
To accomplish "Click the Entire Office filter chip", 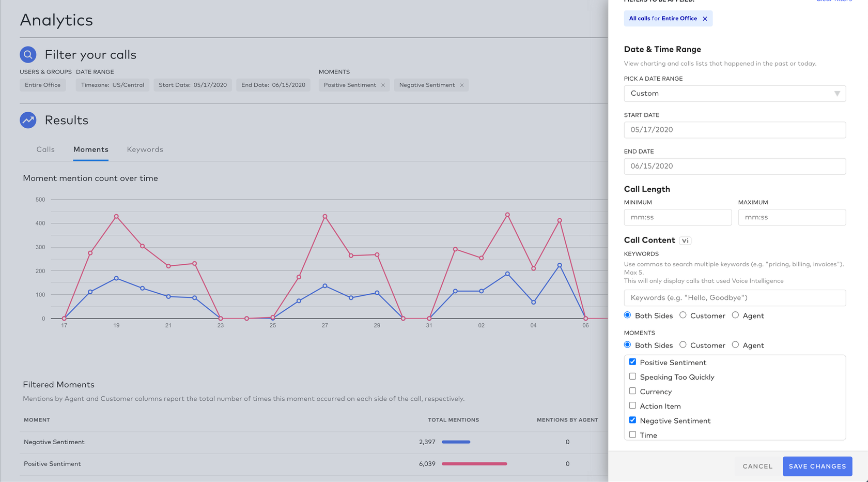I will [x=43, y=85].
